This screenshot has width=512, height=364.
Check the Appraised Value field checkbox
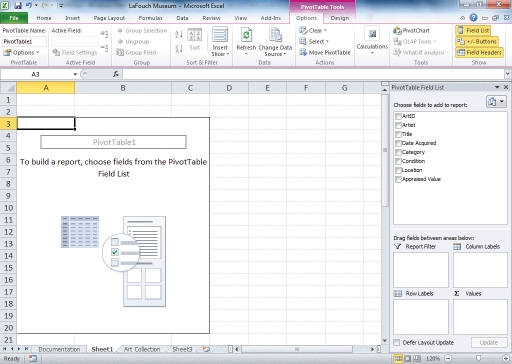[x=398, y=179]
